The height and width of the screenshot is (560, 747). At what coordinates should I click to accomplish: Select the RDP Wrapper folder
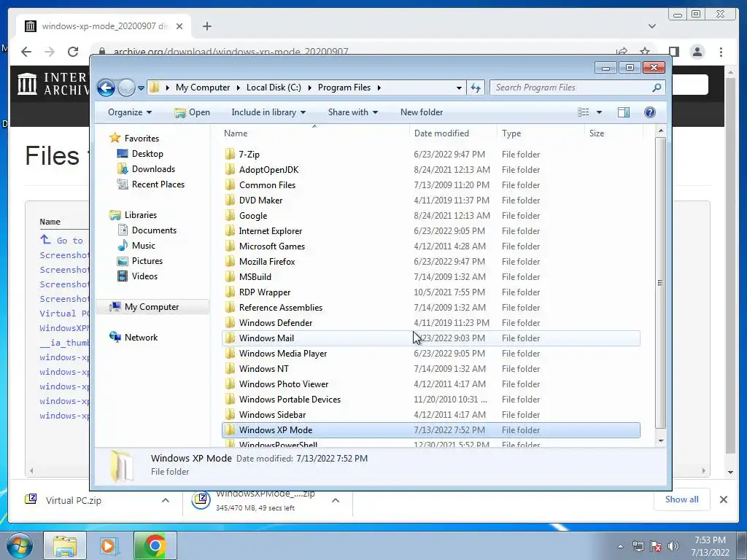(264, 292)
